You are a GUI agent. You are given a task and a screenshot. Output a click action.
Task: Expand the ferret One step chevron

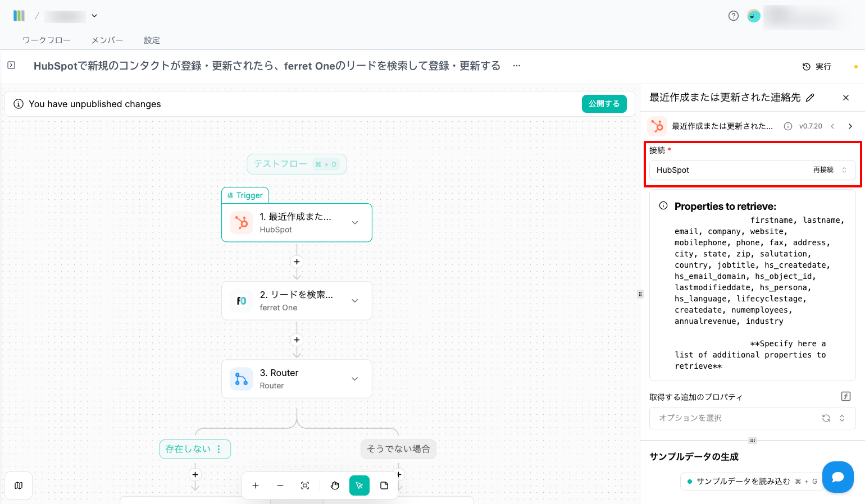tap(355, 301)
